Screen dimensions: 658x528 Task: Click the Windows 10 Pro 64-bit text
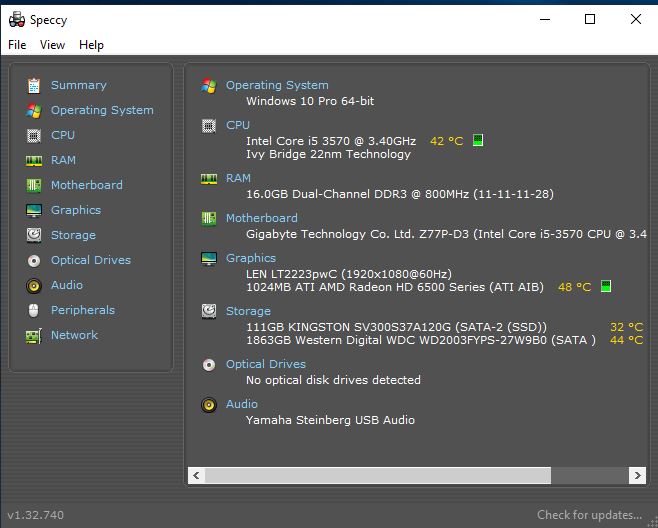coord(310,101)
